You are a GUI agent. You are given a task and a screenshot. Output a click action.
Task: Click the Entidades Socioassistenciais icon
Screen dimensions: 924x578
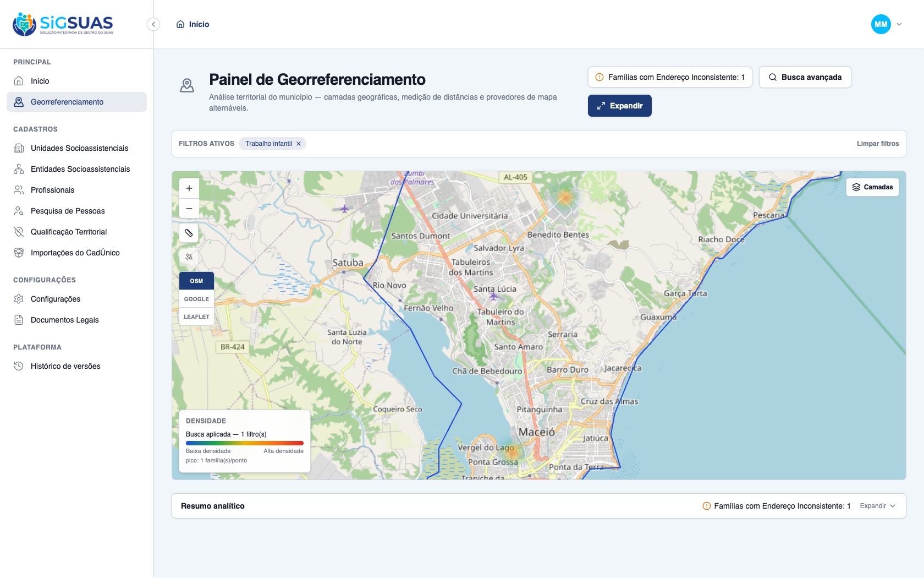(19, 169)
